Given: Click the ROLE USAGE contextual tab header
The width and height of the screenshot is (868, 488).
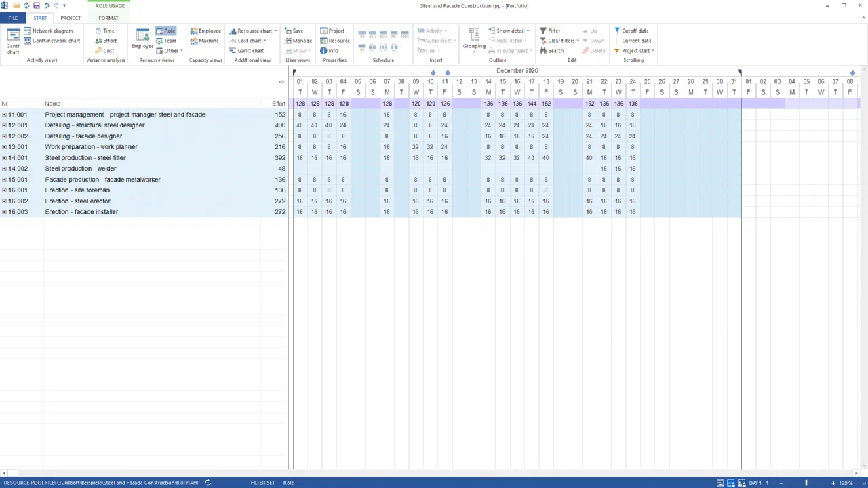Looking at the screenshot, I should click(109, 6).
